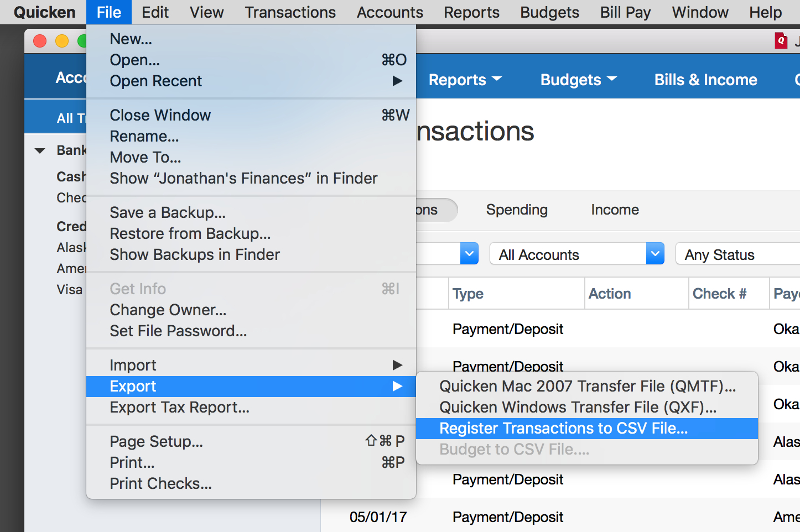Click the Export submenu item
The image size is (800, 532).
[x=251, y=387]
